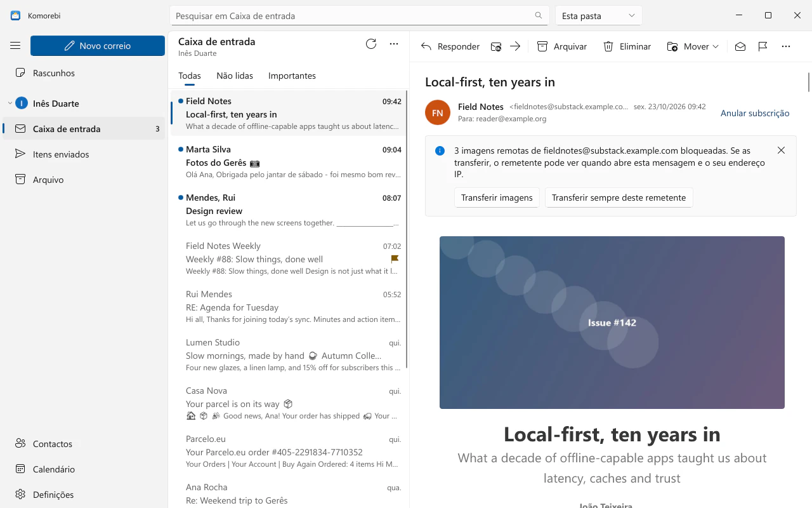
Task: Open the Mover dropdown
Action: coord(693,46)
